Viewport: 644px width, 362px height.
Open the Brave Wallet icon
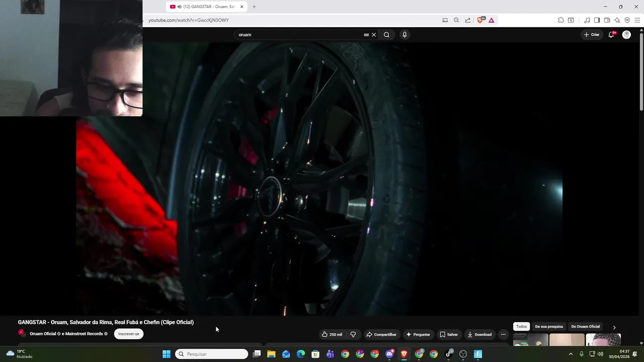pyautogui.click(x=607, y=20)
